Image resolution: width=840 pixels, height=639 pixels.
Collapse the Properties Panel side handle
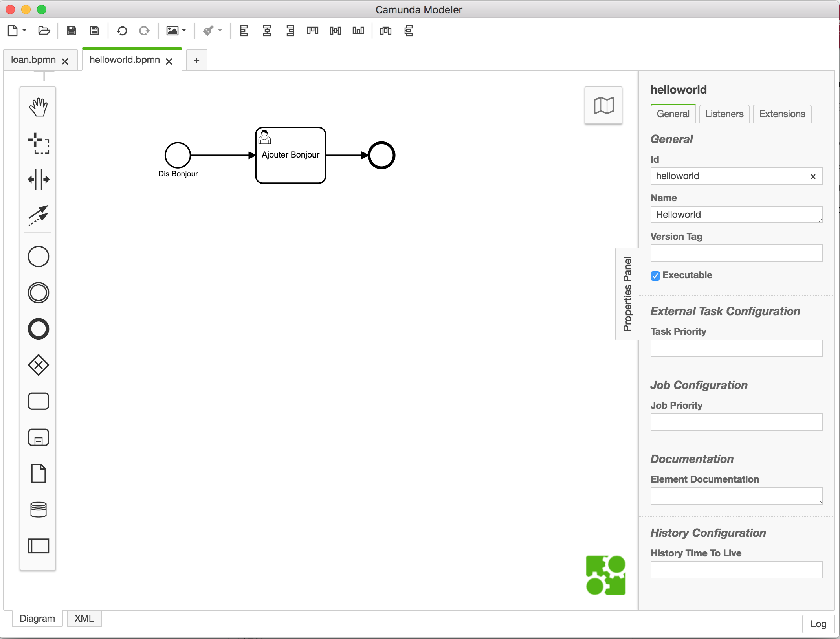pos(627,294)
